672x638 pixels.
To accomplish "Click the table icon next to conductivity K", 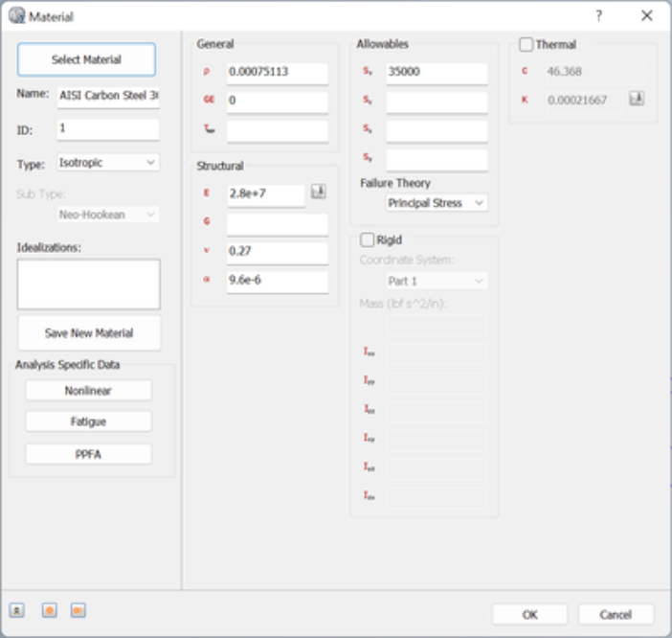I will [637, 99].
